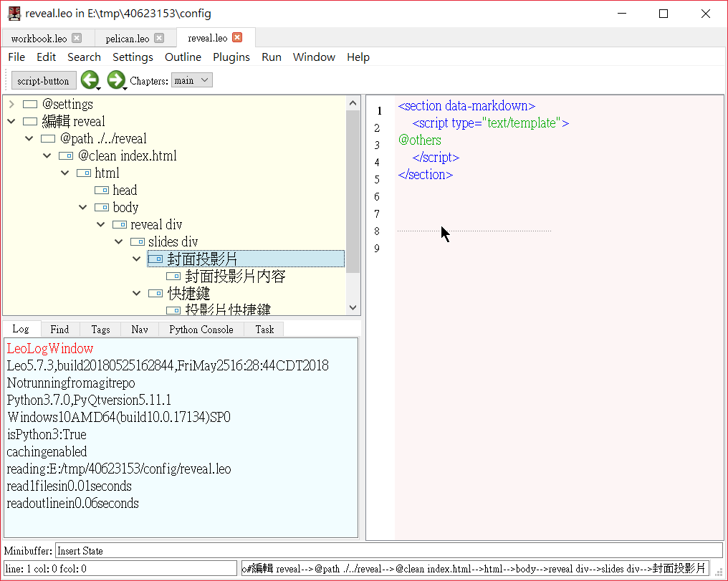Click the outline scrollbar up arrow
This screenshot has width=728, height=581.
coord(353,103)
